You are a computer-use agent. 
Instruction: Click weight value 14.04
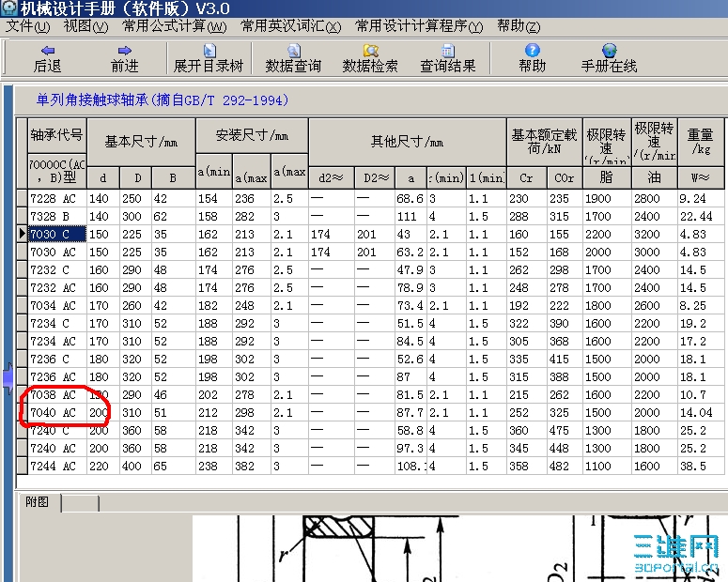click(x=696, y=412)
